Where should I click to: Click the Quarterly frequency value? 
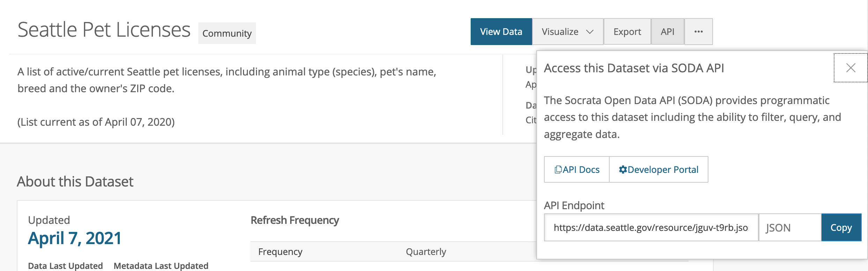426,252
